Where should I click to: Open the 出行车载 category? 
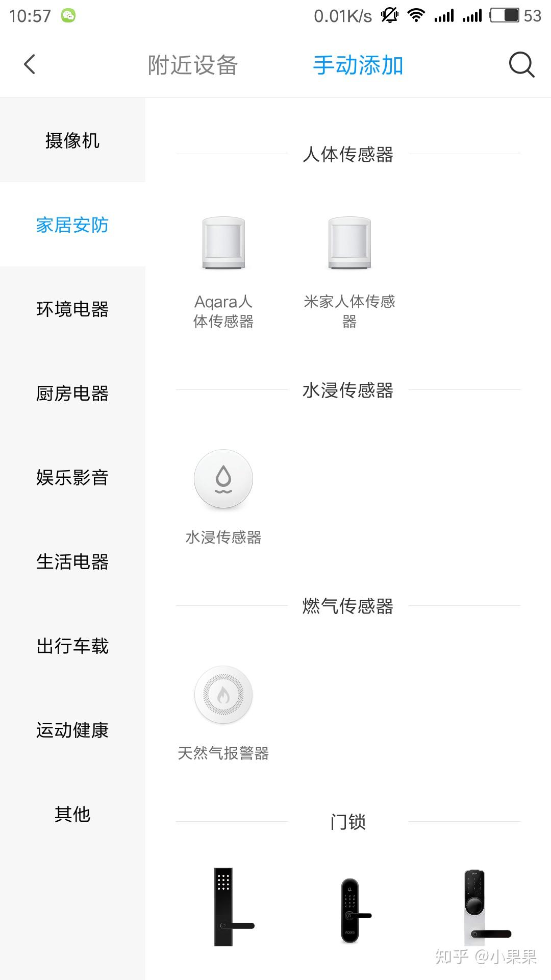pyautogui.click(x=72, y=646)
